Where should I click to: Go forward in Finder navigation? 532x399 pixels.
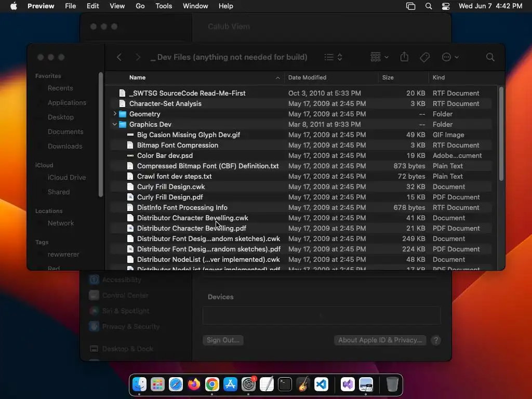138,57
